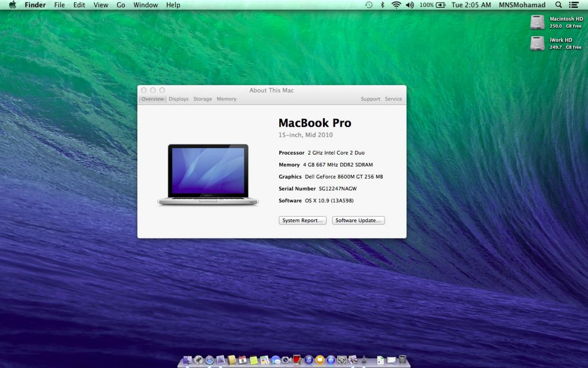Open the Edit menu

click(x=79, y=5)
